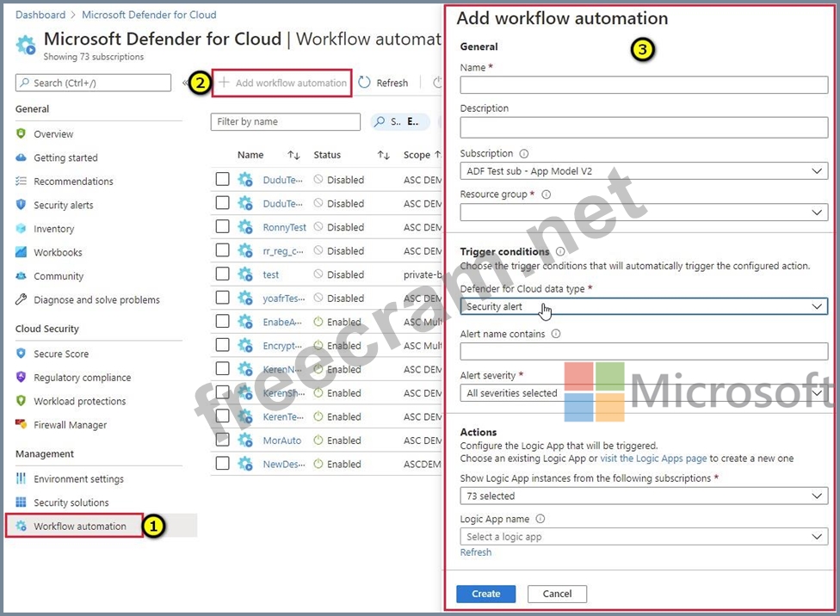Check the box for the yoafrTes row

pos(222,298)
